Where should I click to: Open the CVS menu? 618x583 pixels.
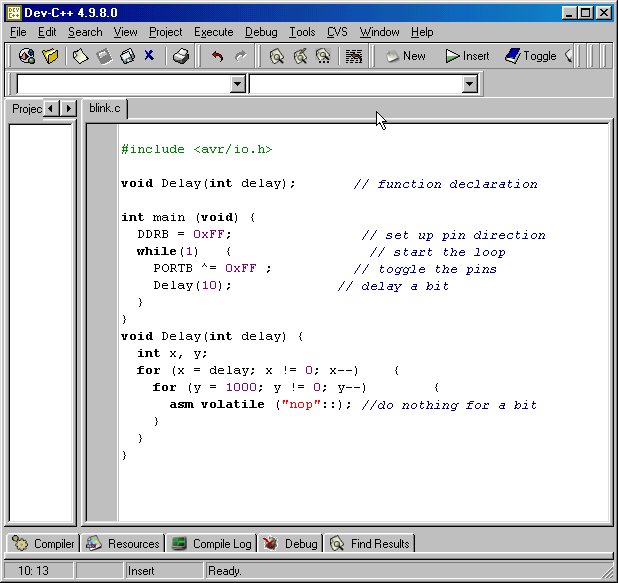tap(337, 32)
